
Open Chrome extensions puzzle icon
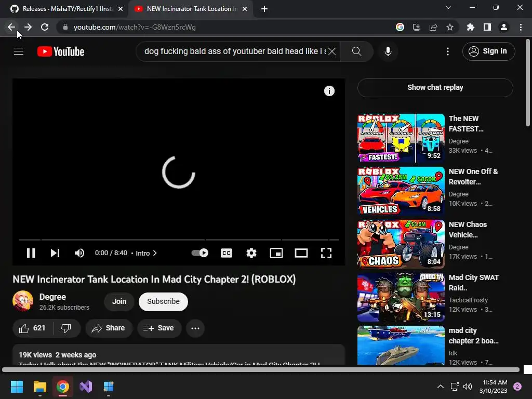(471, 27)
